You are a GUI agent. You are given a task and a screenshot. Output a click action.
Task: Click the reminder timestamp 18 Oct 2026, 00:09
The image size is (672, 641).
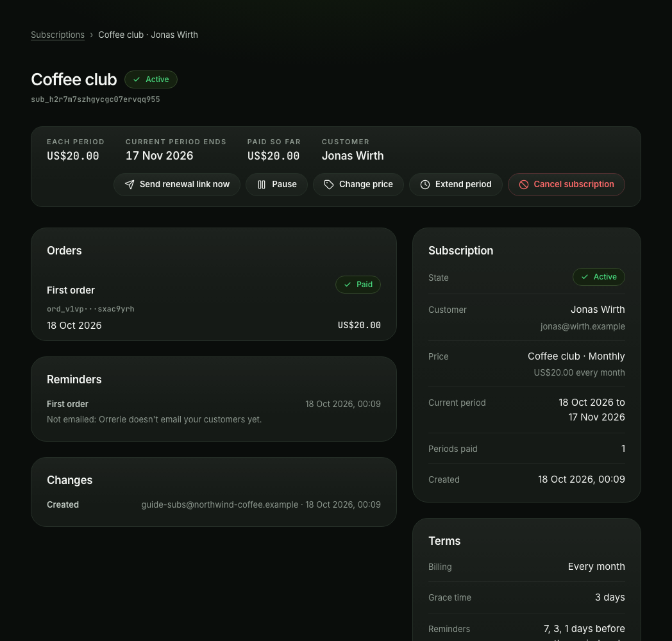tap(343, 404)
